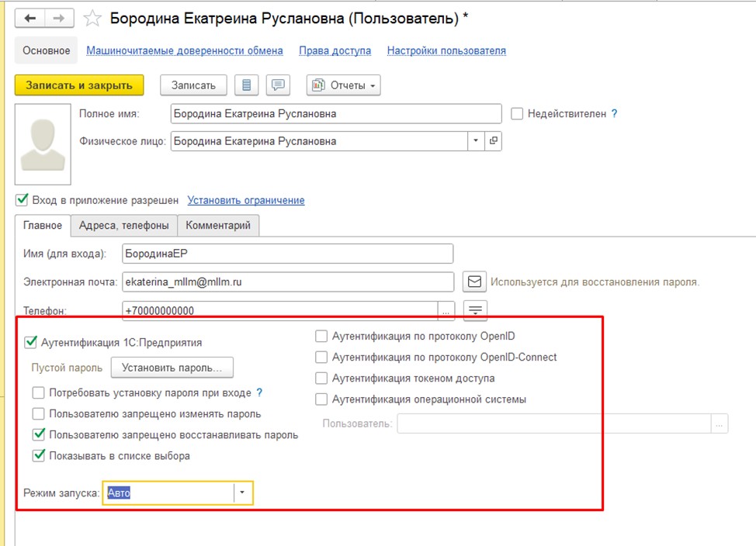This screenshot has height=546, width=756.
Task: Click 'Используется для восстановления пароля.' text
Action: 595,282
